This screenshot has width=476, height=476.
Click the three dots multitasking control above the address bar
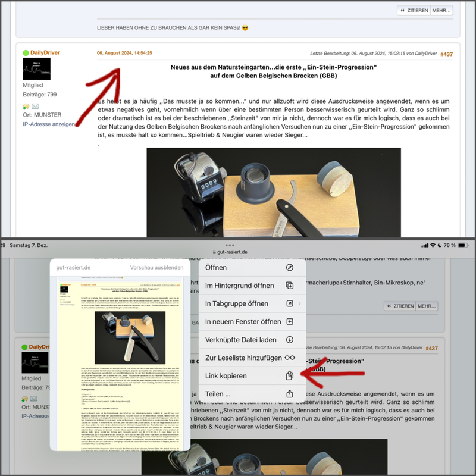[230, 245]
